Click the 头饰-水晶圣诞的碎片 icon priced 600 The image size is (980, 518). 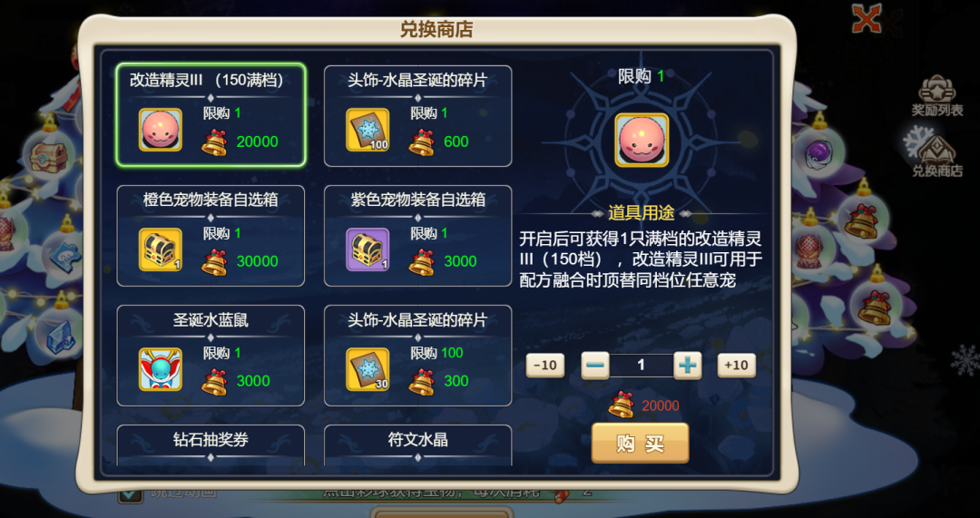pos(367,130)
